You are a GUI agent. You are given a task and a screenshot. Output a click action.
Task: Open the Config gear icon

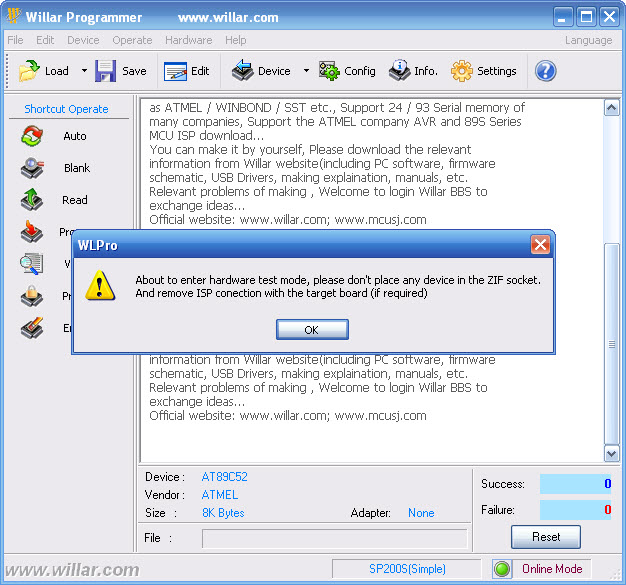tap(329, 71)
